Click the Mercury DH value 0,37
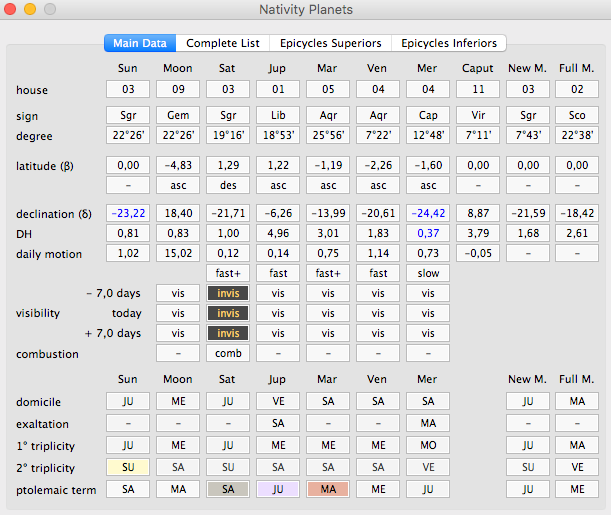Viewport: 611px width, 515px height. click(428, 233)
